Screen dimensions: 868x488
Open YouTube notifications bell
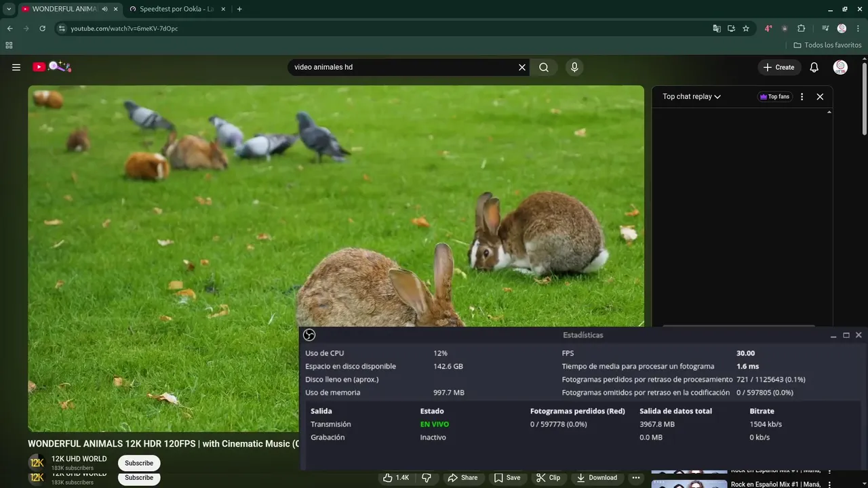(x=814, y=67)
